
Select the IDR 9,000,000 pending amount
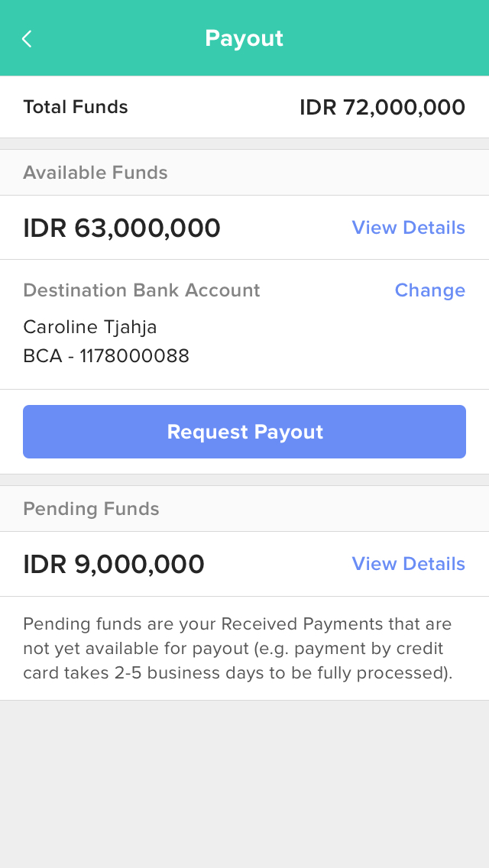pyautogui.click(x=114, y=564)
